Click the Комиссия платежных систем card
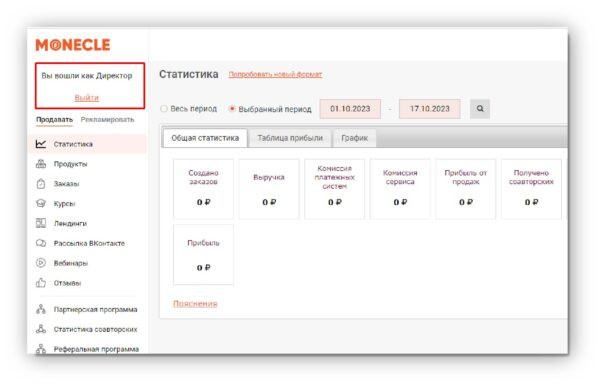Screen dimensions: 600x386 click(334, 189)
